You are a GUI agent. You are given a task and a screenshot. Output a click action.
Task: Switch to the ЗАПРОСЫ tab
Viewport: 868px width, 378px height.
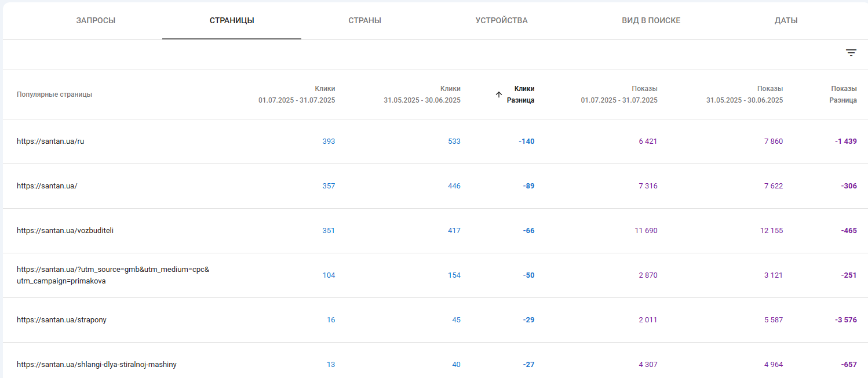click(96, 20)
